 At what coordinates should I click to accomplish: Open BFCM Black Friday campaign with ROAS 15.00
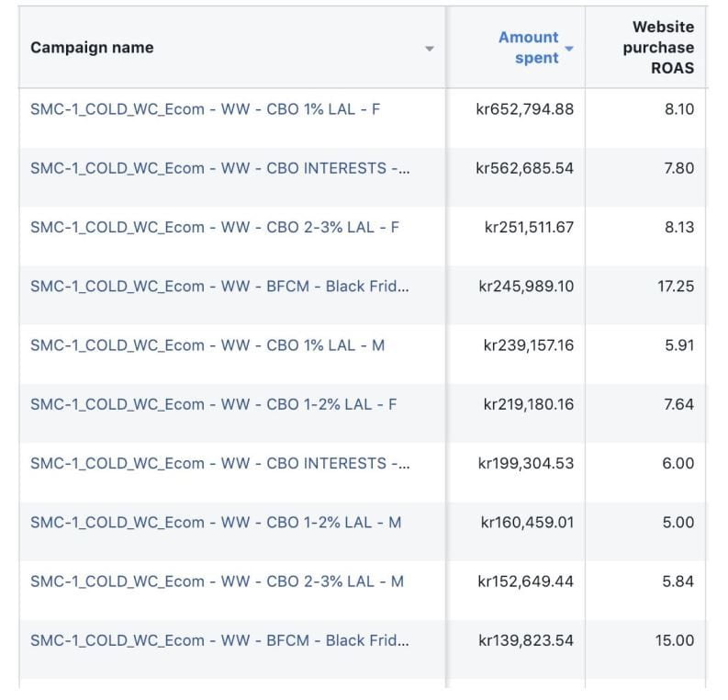[220, 640]
